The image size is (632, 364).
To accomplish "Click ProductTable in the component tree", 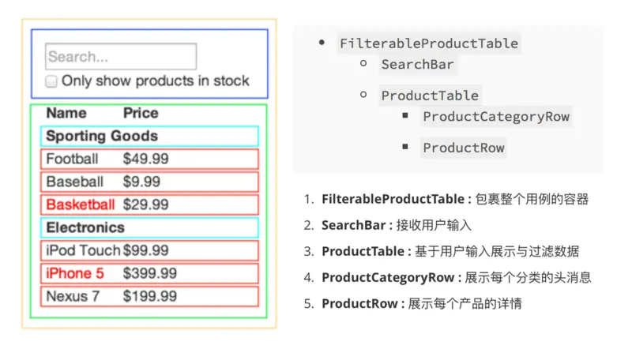I will coord(430,96).
